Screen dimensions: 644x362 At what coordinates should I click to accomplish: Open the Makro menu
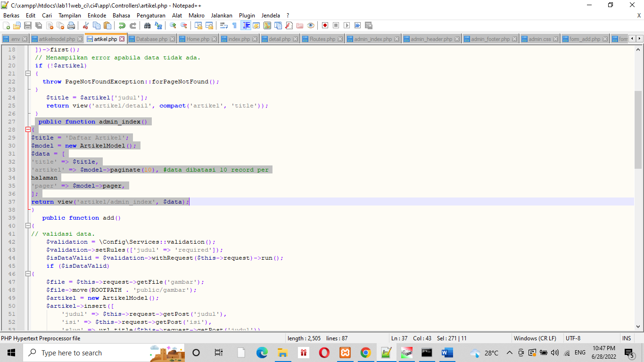point(196,15)
